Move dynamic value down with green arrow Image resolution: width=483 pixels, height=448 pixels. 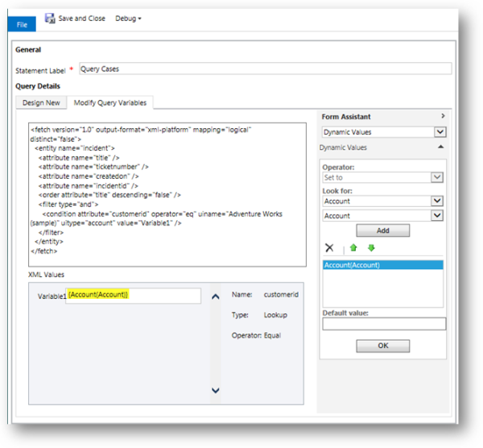coord(371,247)
